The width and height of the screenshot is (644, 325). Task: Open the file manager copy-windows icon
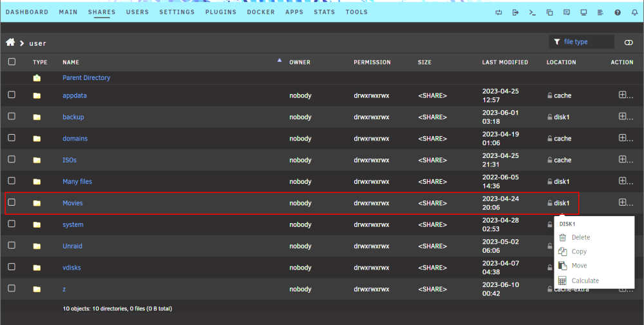point(549,12)
